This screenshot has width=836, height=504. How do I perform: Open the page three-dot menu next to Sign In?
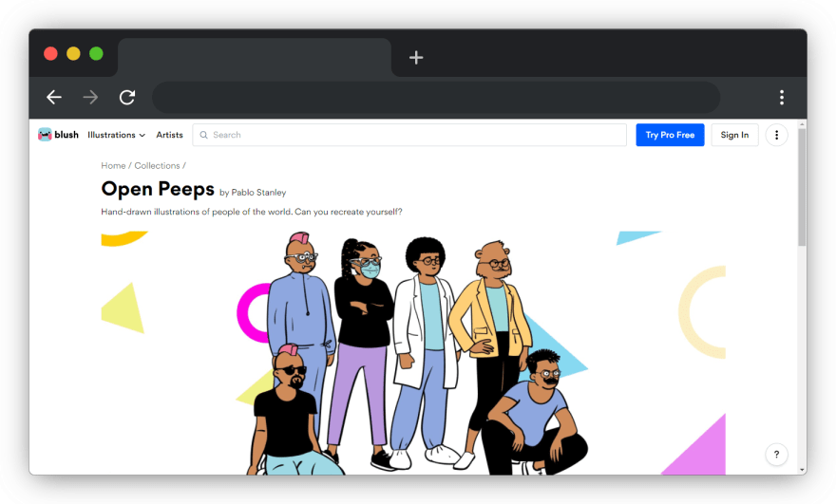(x=776, y=135)
